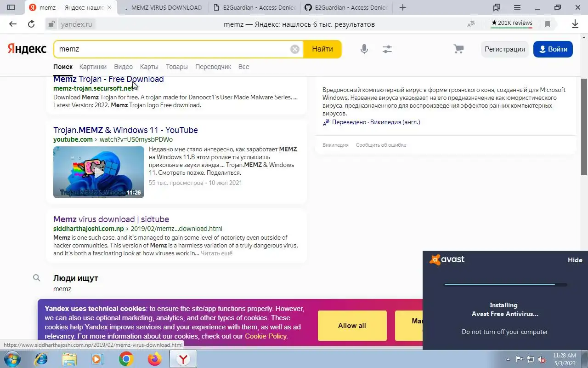Show hidden tray icons arrow
This screenshot has width=588, height=368.
[508, 359]
